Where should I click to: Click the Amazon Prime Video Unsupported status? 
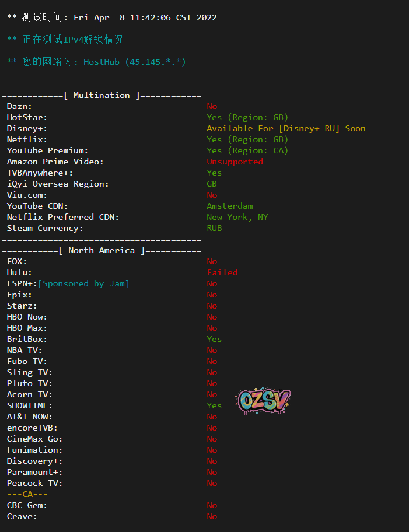pos(235,162)
